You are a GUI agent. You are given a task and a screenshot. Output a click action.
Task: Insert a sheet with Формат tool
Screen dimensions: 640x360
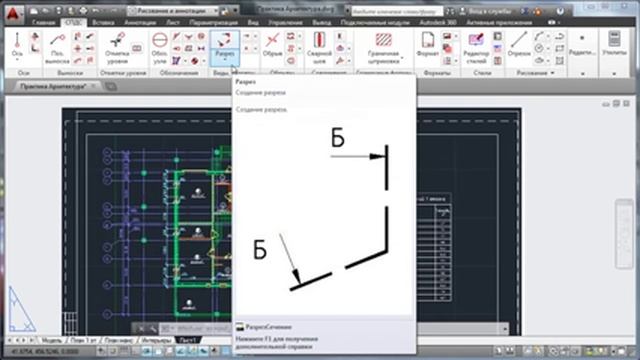(427, 44)
